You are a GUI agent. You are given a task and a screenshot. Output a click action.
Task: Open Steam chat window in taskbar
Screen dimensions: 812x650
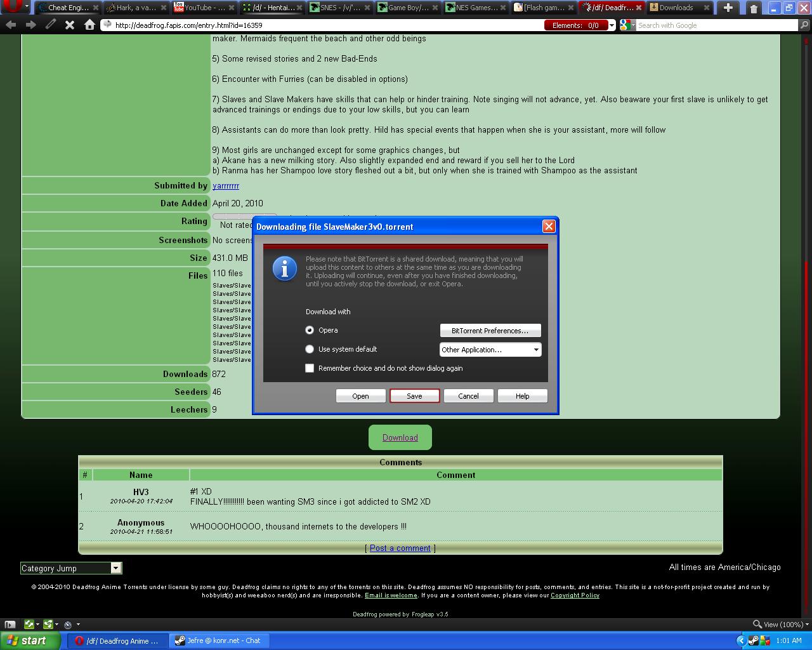pos(217,640)
